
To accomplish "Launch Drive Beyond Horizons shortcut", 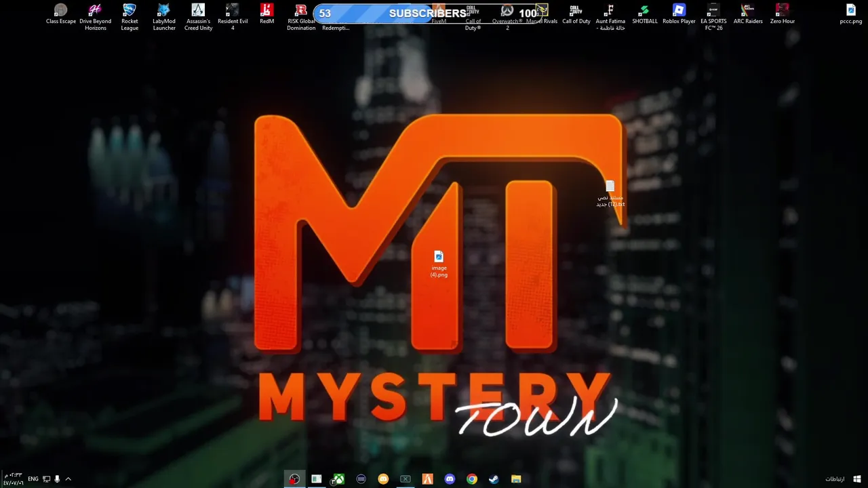I will (x=96, y=17).
